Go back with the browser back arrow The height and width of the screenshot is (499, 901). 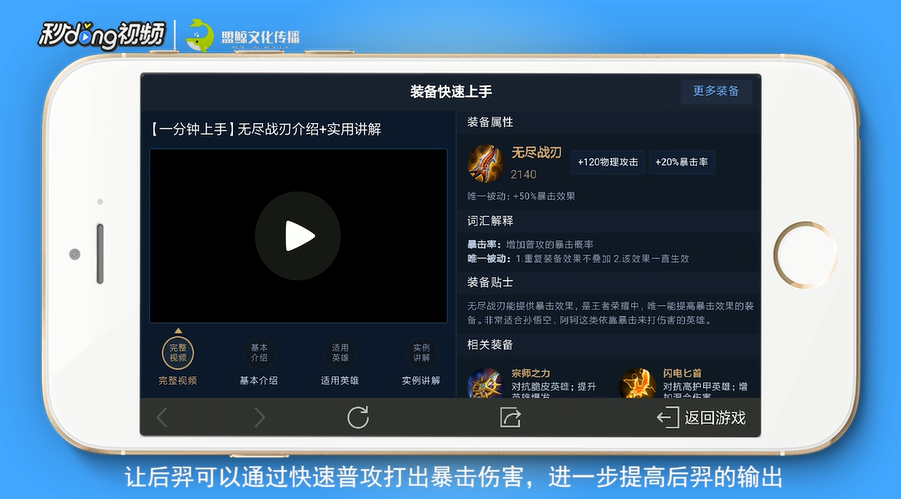pos(162,417)
